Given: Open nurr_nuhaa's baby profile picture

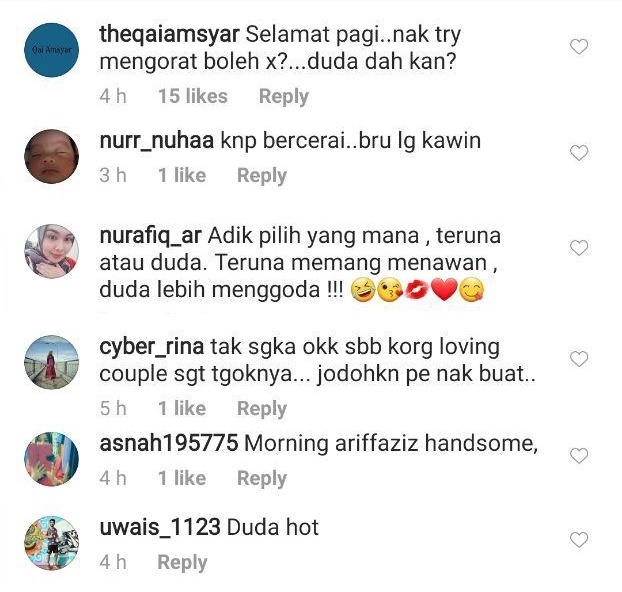Looking at the screenshot, I should (x=52, y=156).
